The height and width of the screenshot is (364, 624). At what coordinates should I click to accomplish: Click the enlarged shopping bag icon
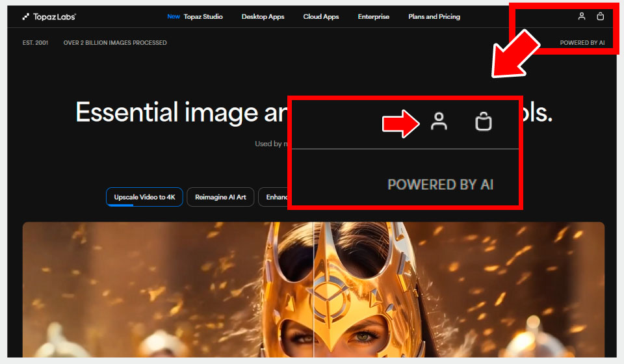tap(483, 122)
